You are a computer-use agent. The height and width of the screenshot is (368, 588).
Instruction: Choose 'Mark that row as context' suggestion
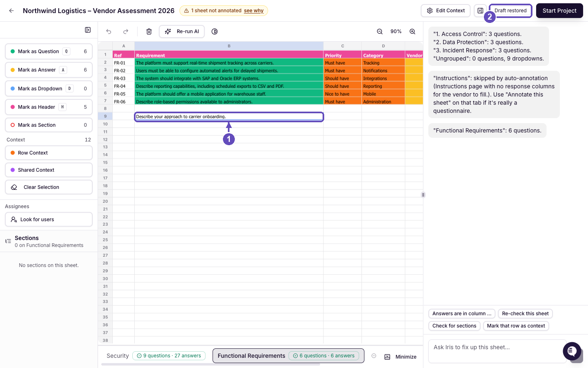pos(516,326)
